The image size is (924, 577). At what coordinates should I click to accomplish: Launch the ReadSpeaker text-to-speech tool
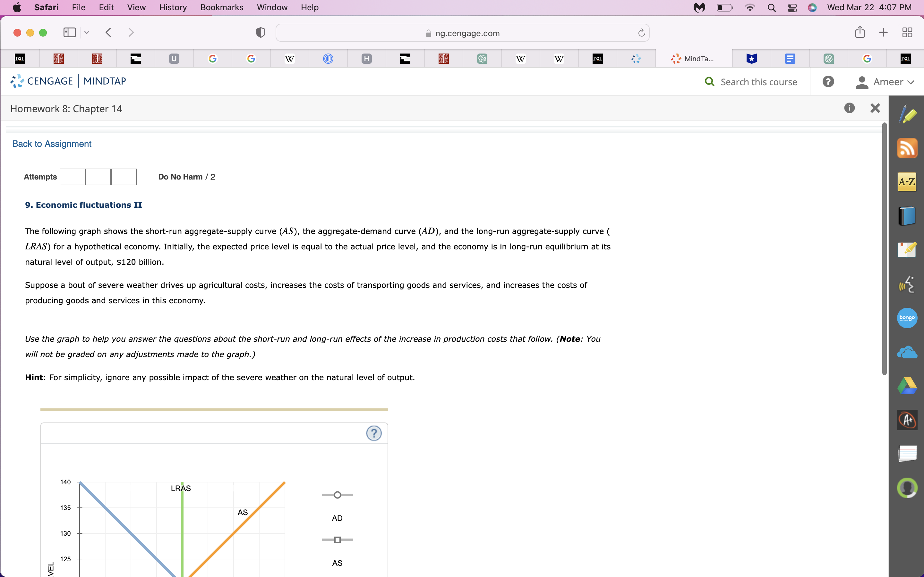pos(907,284)
